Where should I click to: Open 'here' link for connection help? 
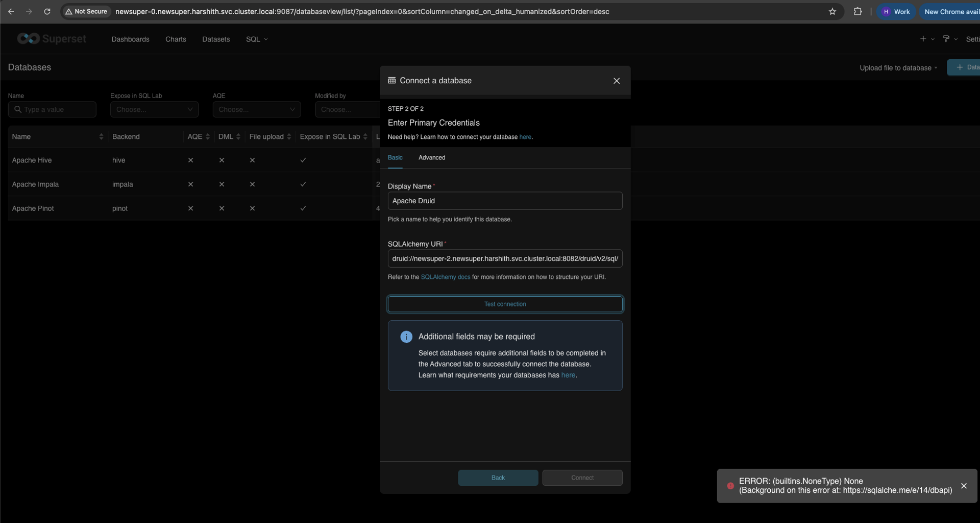pos(525,137)
